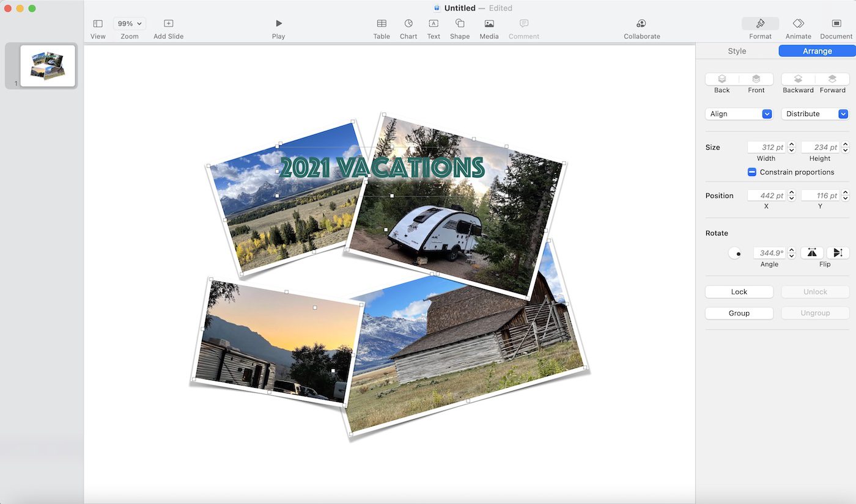This screenshot has width=856, height=504.
Task: Click the Lock button
Action: tap(739, 292)
